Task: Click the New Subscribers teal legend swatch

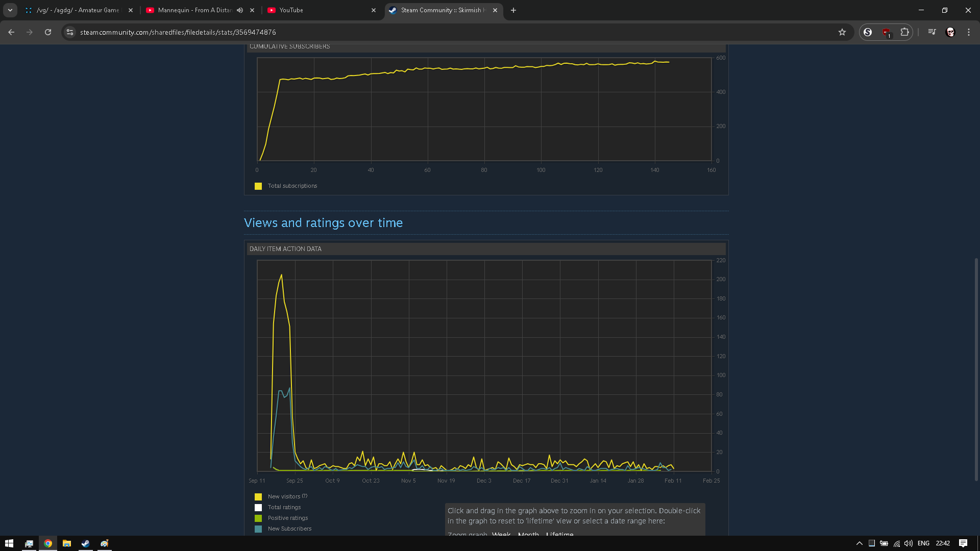Action: [258, 529]
